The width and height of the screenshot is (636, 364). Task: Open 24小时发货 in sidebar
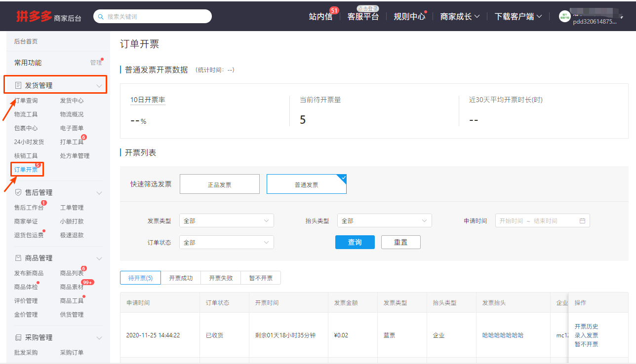point(29,142)
